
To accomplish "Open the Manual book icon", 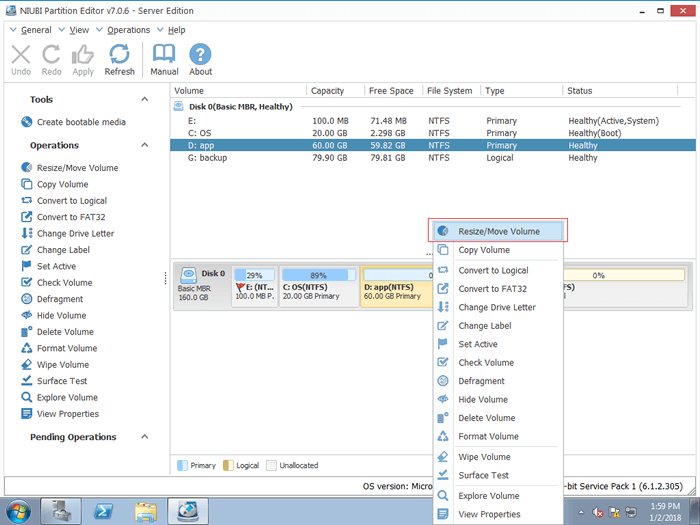I will coord(164,60).
